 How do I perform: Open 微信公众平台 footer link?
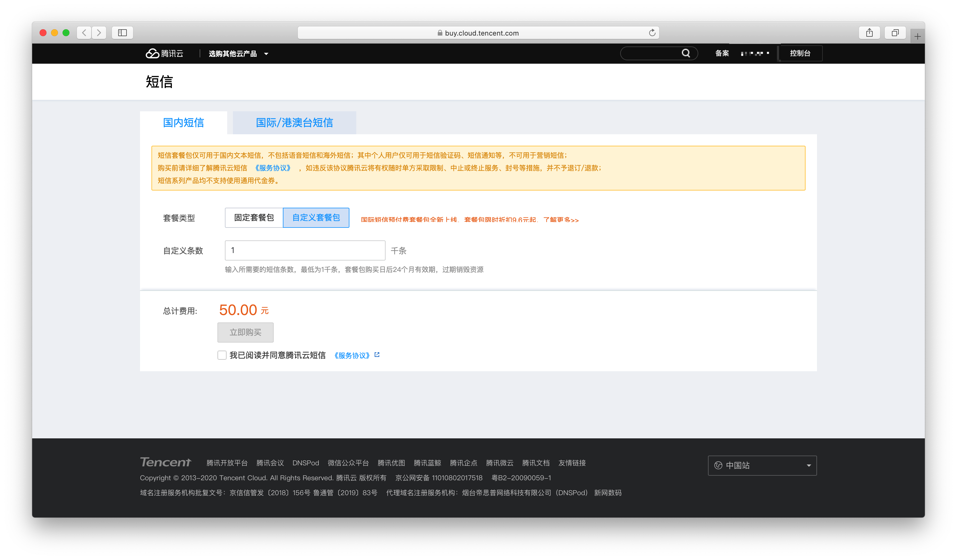pos(348,463)
